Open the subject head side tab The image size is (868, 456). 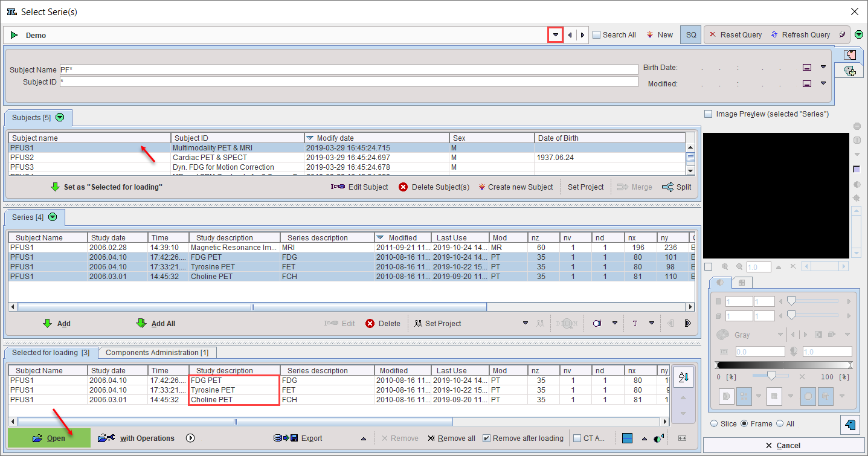point(850,55)
